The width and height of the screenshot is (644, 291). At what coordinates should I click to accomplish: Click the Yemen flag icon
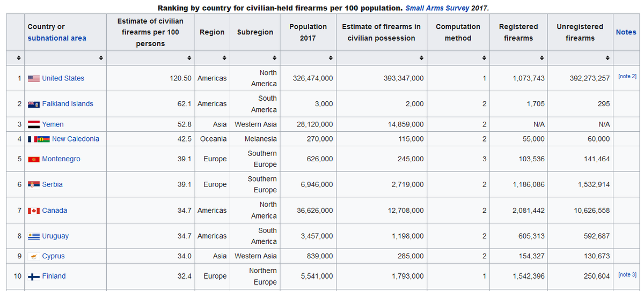(33, 124)
